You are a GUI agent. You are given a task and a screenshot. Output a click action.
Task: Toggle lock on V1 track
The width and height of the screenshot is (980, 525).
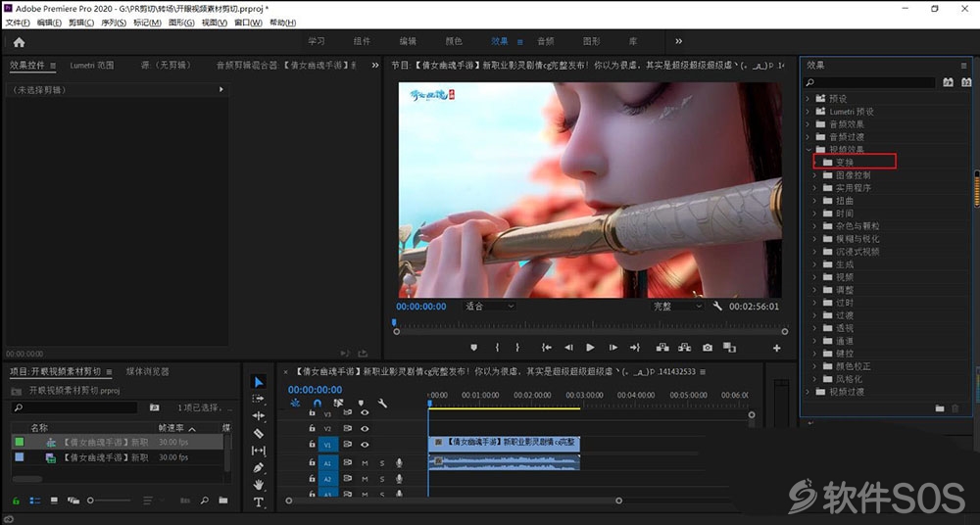tap(312, 445)
